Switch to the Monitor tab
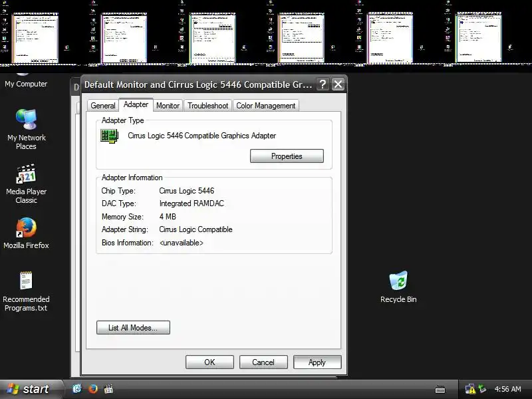The image size is (532, 399). pyautogui.click(x=168, y=106)
